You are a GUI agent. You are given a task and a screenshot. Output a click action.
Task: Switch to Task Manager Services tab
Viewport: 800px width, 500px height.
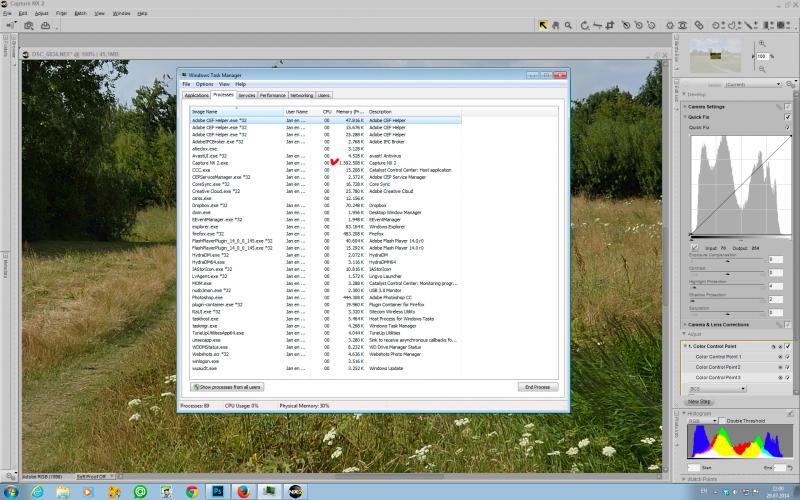[x=246, y=95]
